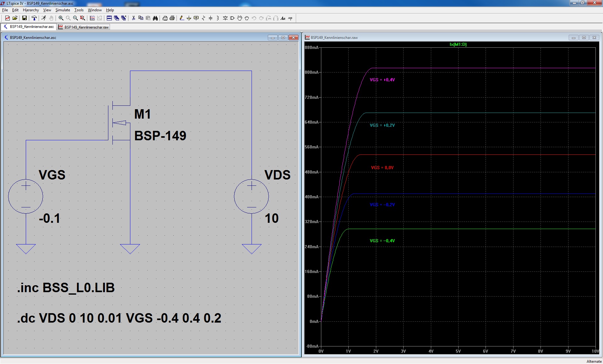The width and height of the screenshot is (603, 364).
Task: Click the 10V x-axis label
Action: [x=595, y=351]
